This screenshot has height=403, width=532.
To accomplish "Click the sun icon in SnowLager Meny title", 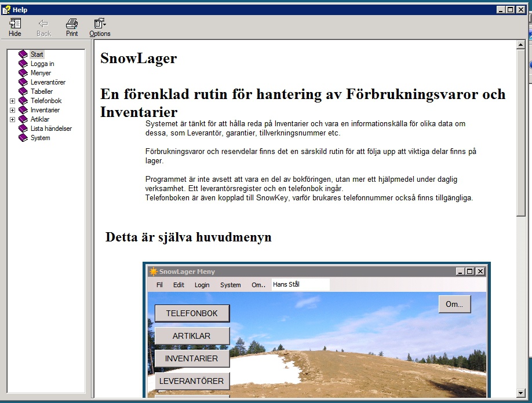I will [154, 272].
